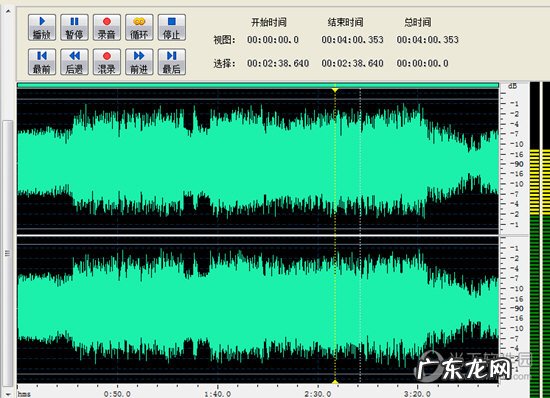This screenshot has width=550, height=398.
Task: Click the dB label atop amplitude scale
Action: [x=512, y=86]
